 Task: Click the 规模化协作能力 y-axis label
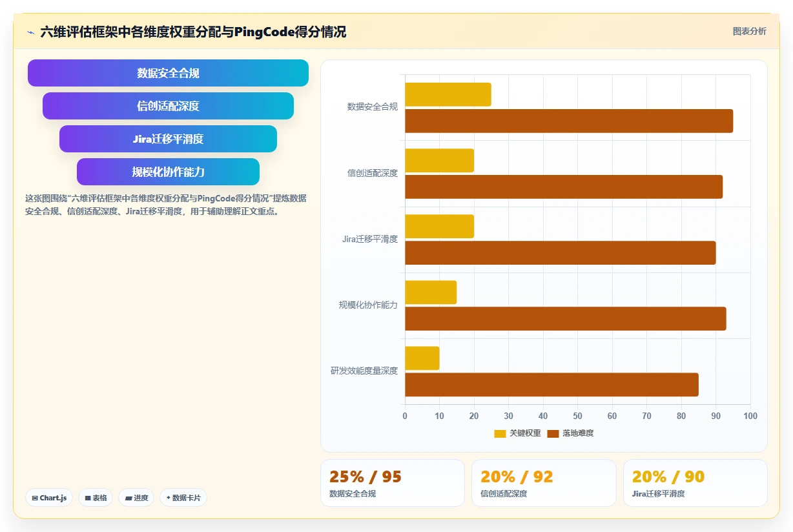tap(368, 305)
